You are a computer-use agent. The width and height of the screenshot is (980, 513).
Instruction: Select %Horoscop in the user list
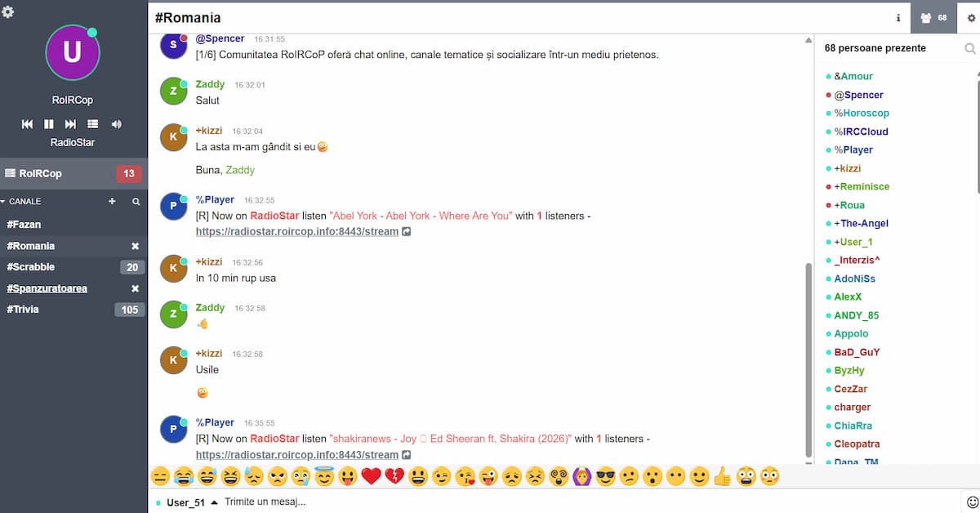pos(862,113)
